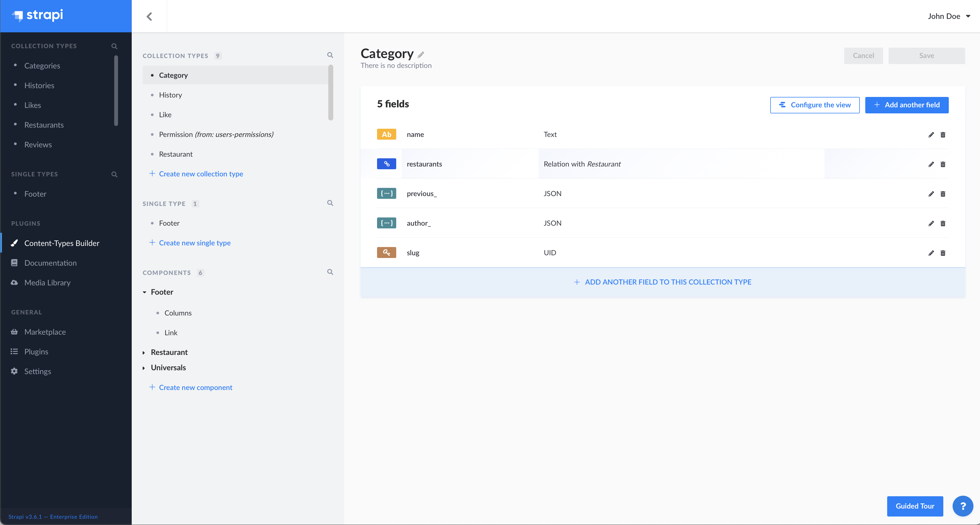Click the pencil icon next to Category title
This screenshot has width=980, height=525.
421,55
